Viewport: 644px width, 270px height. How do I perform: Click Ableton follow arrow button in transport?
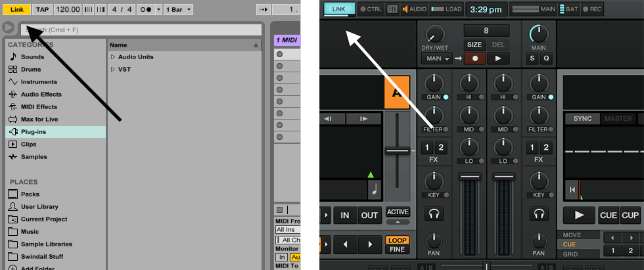tap(262, 9)
